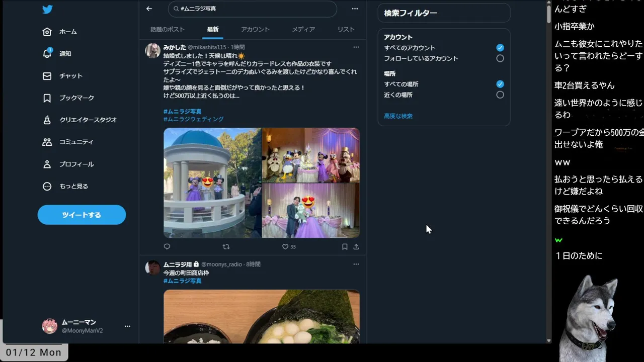This screenshot has height=362, width=644.
Task: Open ムニラジ用 profile avatar
Action: [153, 267]
